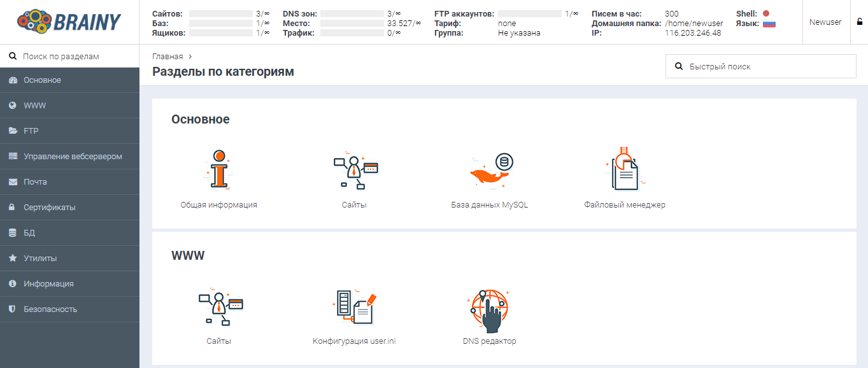Launch the Файловый менеджер icon
Viewport: 868px width, 368px height.
pyautogui.click(x=624, y=171)
